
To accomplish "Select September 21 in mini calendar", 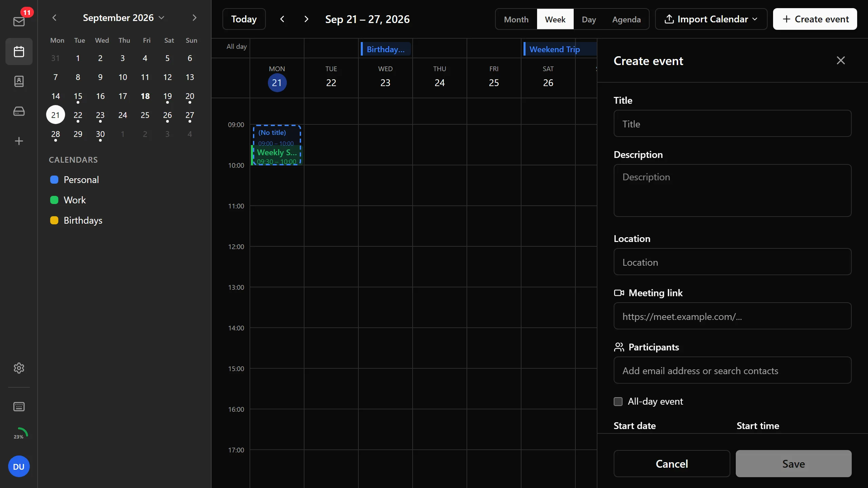I will (x=56, y=115).
